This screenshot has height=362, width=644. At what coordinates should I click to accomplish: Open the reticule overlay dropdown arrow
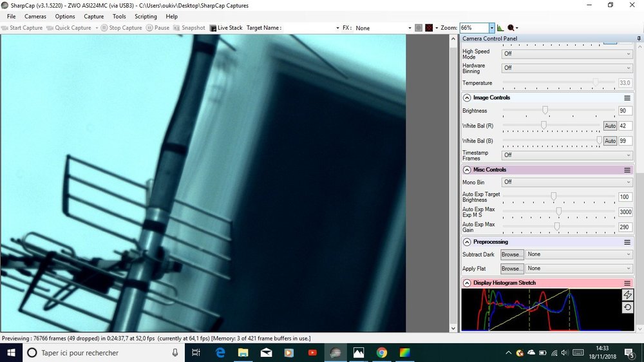point(437,28)
